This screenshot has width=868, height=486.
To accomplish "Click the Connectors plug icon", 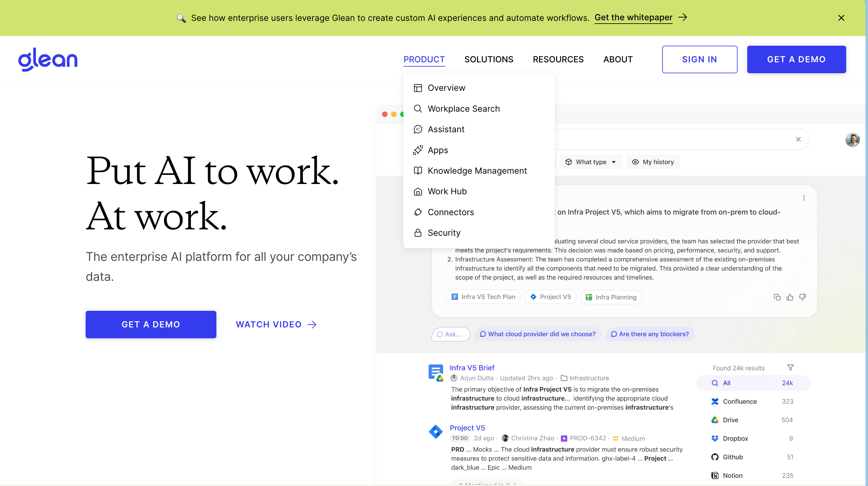I will click(x=418, y=212).
